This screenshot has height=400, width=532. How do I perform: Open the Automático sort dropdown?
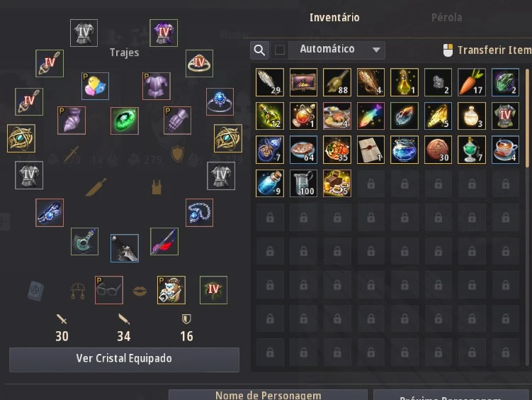point(336,50)
